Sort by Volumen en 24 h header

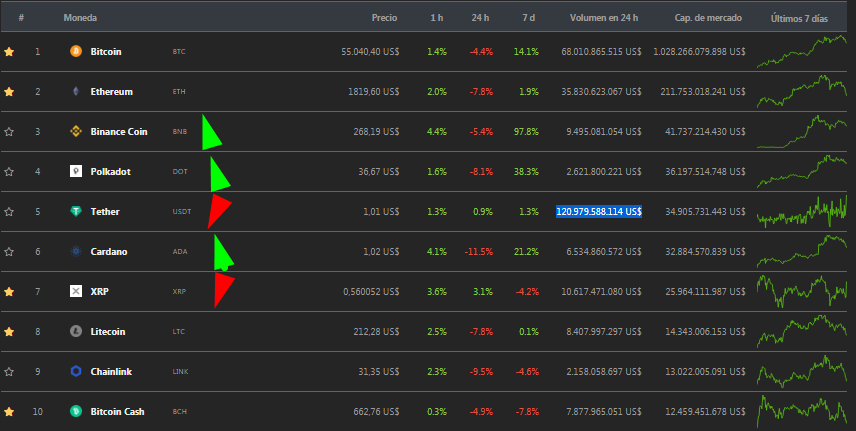[x=604, y=17]
